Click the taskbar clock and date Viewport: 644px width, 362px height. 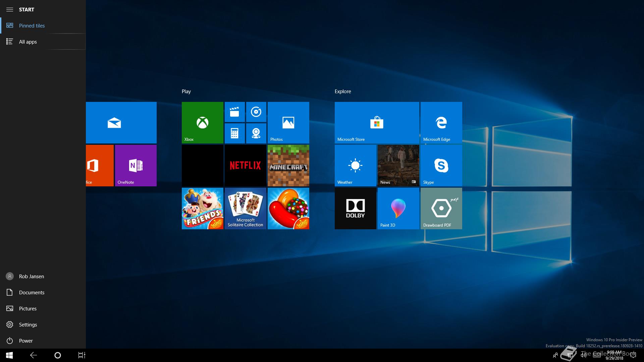(x=614, y=355)
